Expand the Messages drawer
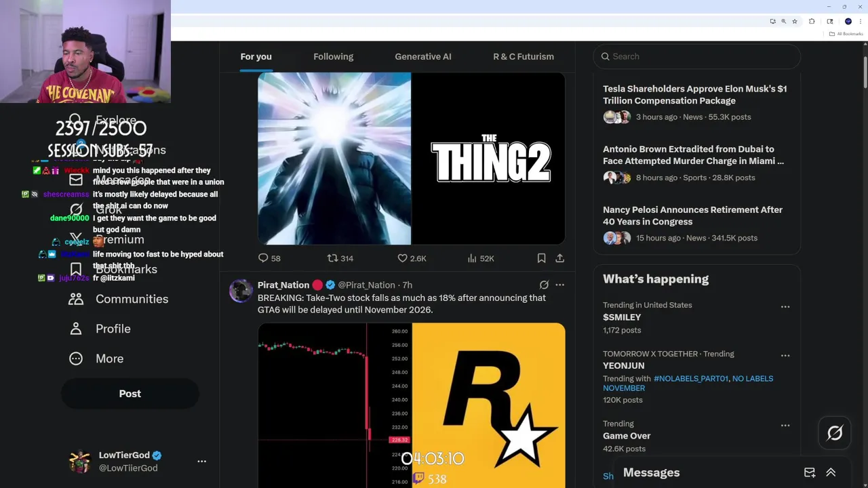Viewport: 868px width, 488px height. (831, 472)
